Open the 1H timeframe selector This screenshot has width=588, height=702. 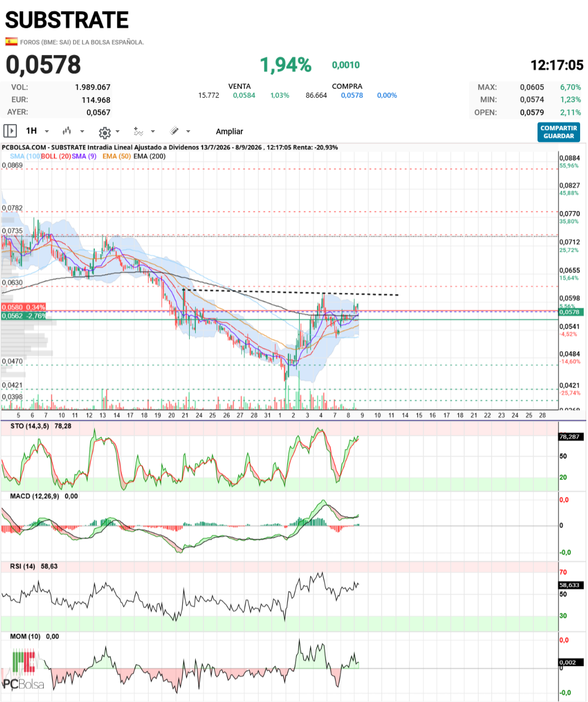(x=31, y=131)
